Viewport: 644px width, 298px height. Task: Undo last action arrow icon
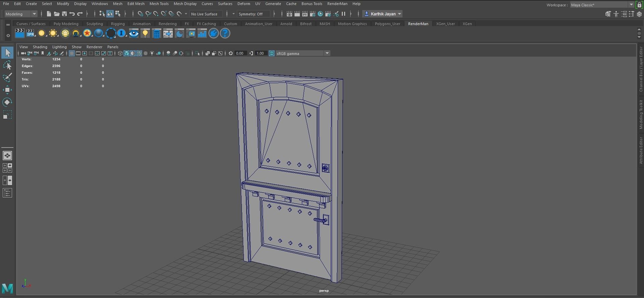point(72,14)
